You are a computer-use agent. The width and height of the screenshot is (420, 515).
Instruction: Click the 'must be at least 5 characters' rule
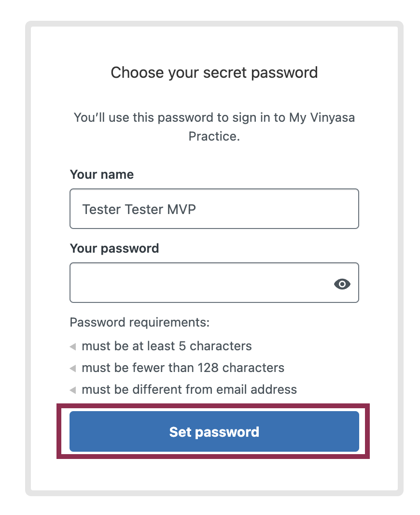[x=167, y=346]
